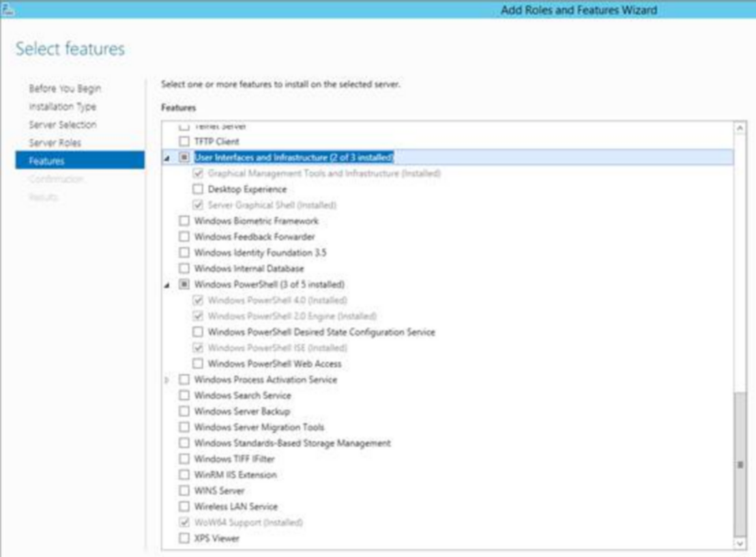Image resolution: width=756 pixels, height=557 pixels.
Task: Select Server Graphical Shell (Installed) row
Action: click(x=272, y=205)
